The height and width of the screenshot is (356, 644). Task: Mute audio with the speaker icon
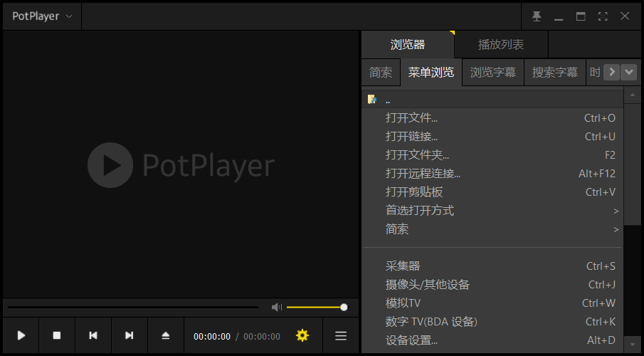click(276, 307)
